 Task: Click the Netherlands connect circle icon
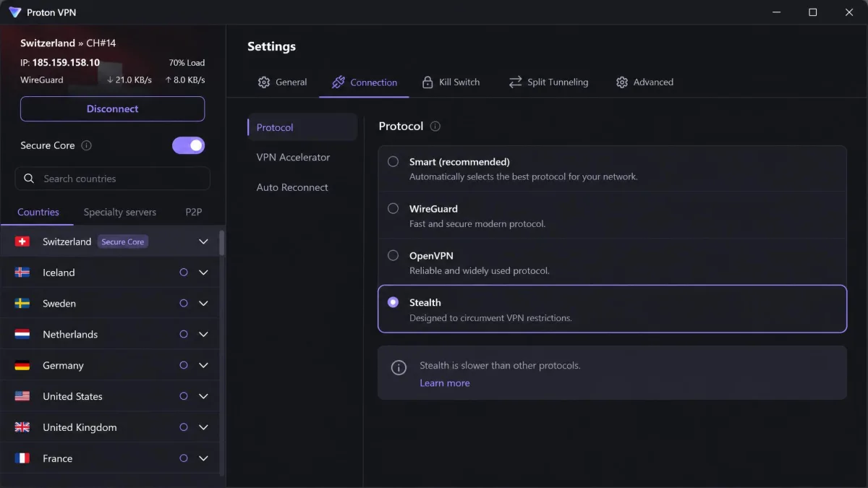click(x=184, y=335)
